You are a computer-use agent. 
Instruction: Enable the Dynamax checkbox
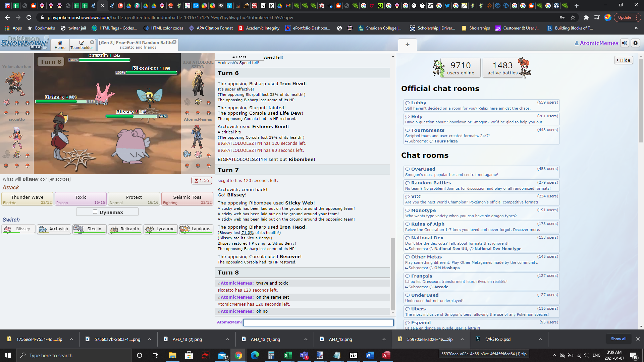(95, 212)
